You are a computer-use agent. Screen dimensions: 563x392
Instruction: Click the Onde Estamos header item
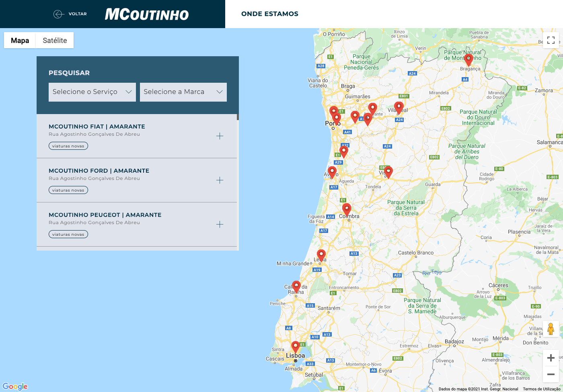[269, 14]
